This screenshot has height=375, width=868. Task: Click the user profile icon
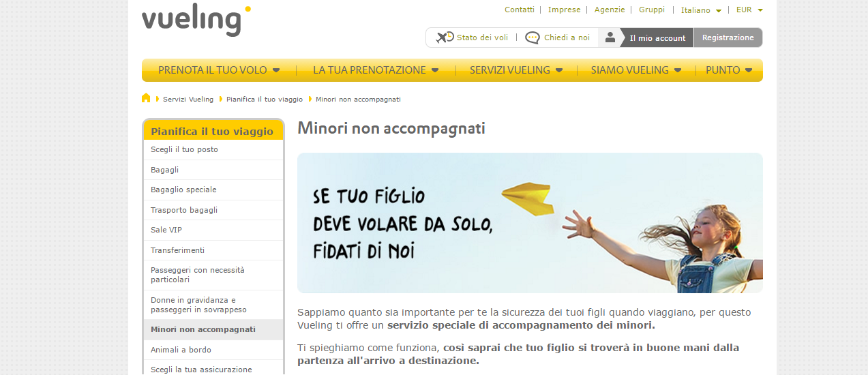[x=610, y=37]
